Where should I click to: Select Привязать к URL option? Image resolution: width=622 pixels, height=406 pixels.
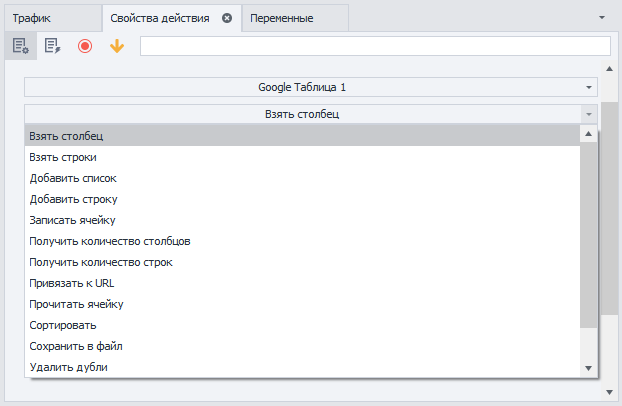pyautogui.click(x=72, y=283)
